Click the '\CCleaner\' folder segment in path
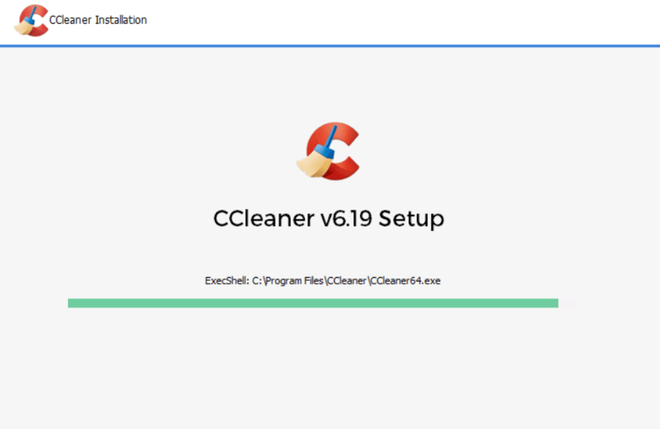The height and width of the screenshot is (429, 660). (x=347, y=281)
